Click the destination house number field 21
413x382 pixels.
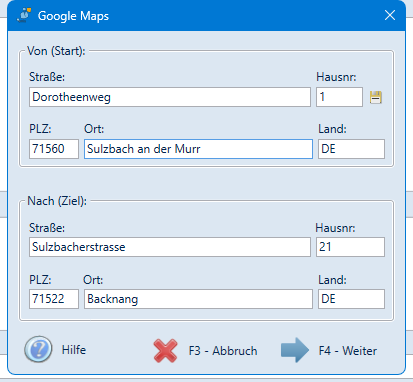(x=350, y=247)
